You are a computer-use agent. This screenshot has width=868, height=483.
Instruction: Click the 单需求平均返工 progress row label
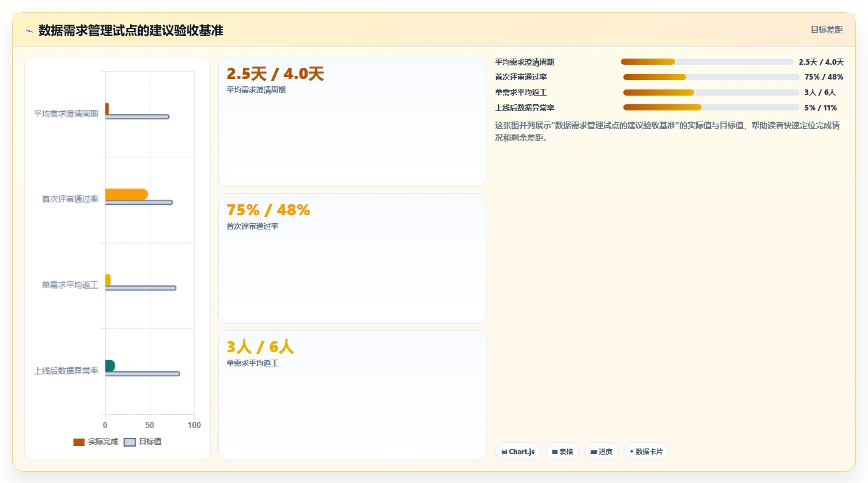[x=521, y=93]
